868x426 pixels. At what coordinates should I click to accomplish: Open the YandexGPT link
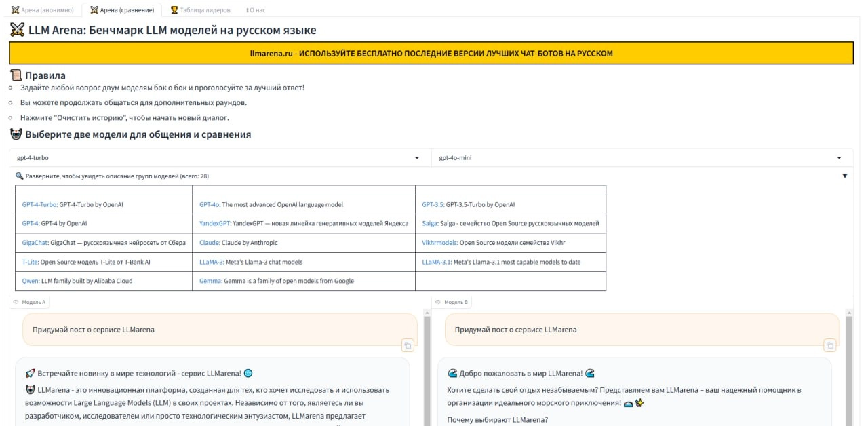215,223
